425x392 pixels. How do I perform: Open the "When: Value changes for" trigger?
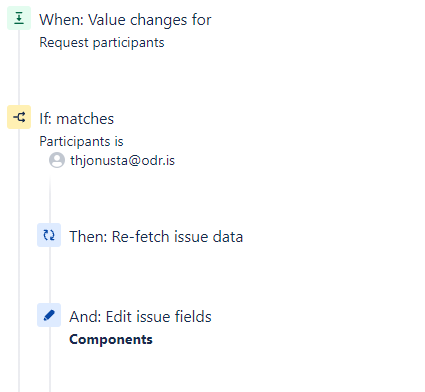(125, 20)
